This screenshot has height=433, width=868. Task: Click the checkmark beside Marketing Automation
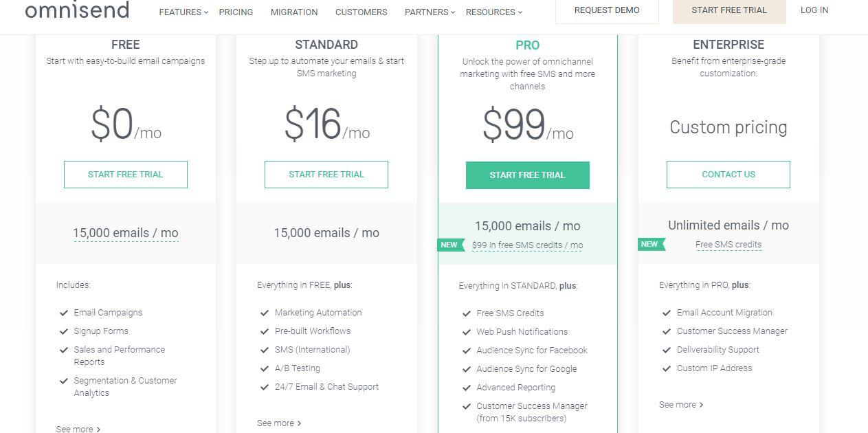pyautogui.click(x=265, y=312)
